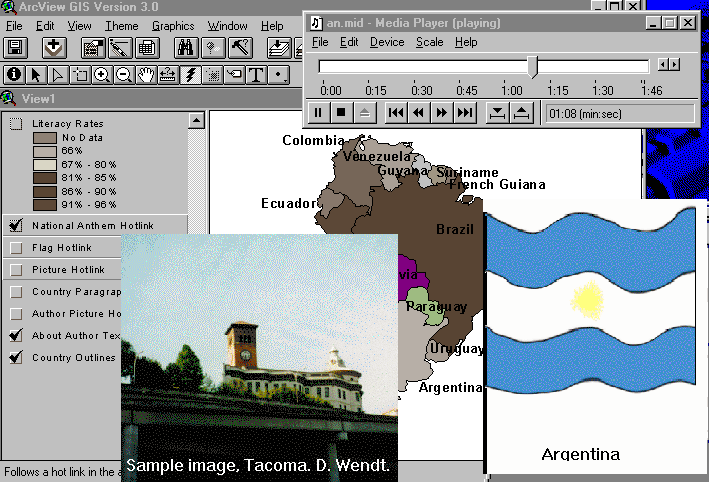
Task: Click the Query Builder hammer icon
Action: click(x=240, y=48)
